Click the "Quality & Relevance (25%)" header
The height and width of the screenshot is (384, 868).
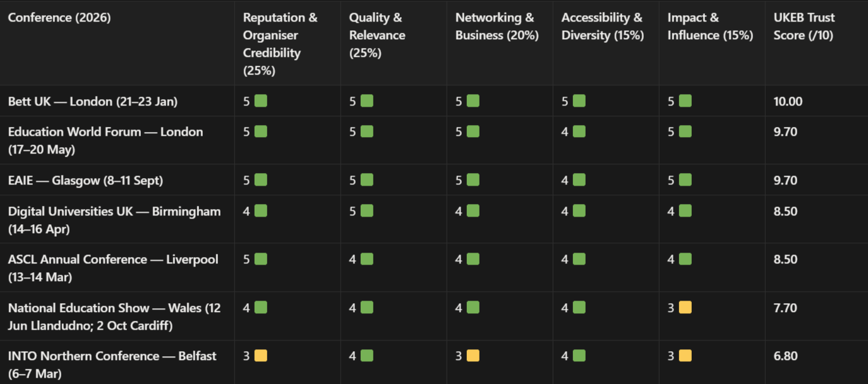tap(377, 35)
